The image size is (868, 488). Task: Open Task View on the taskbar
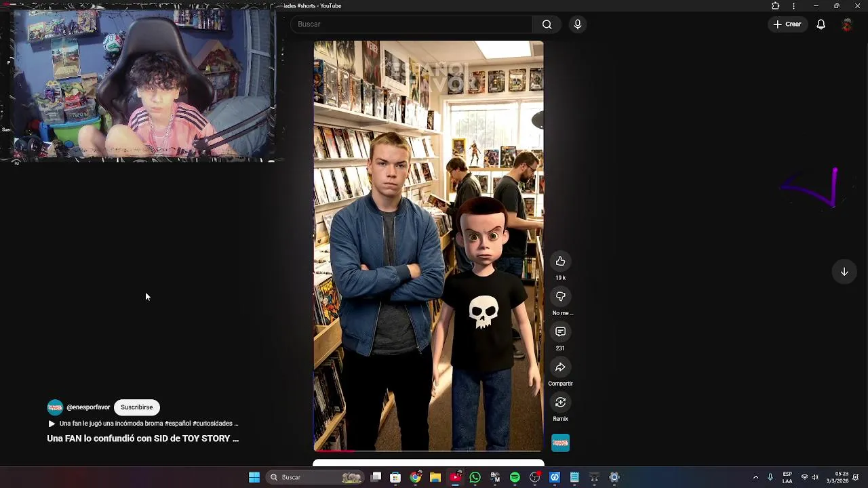pos(376,477)
